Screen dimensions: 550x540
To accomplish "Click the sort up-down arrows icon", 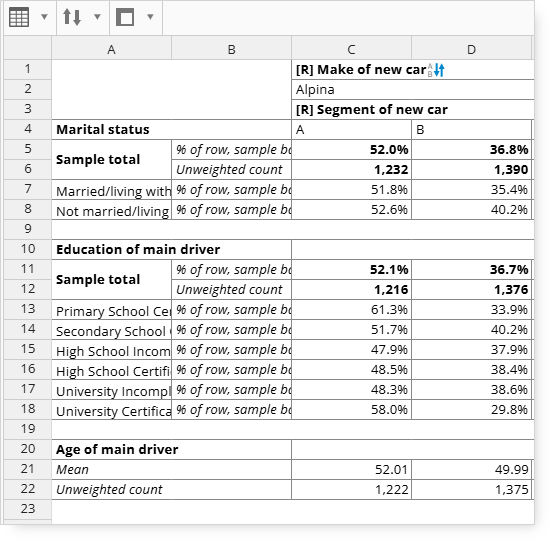I will click(x=72, y=17).
